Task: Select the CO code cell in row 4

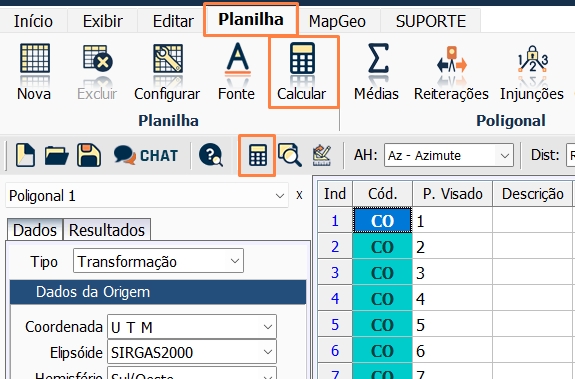Action: point(382,298)
